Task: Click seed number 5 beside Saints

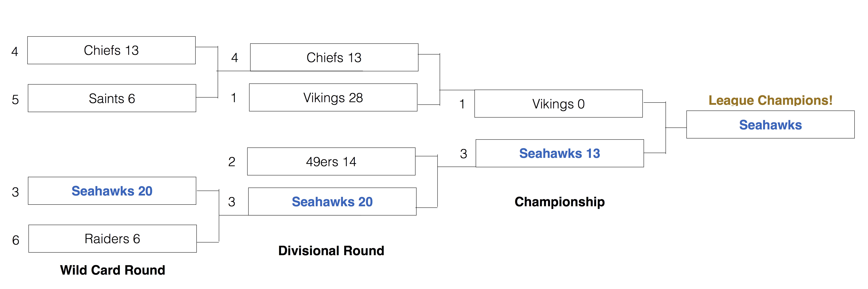Action: click(15, 100)
